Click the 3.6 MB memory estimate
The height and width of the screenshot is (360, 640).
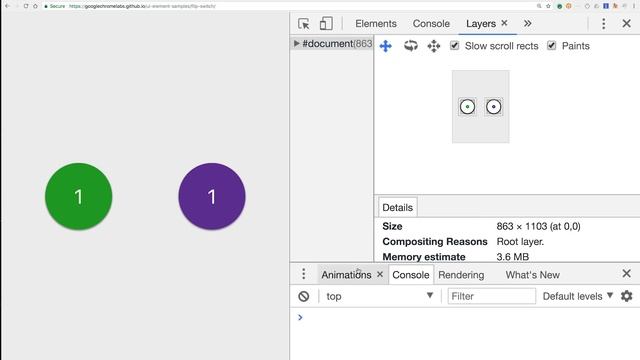tap(513, 257)
